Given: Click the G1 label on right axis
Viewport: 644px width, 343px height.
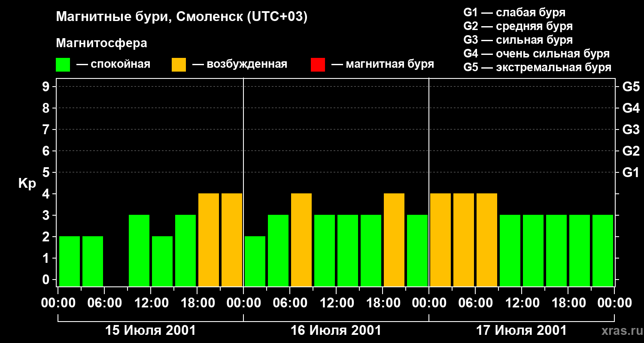Looking at the screenshot, I should [631, 172].
